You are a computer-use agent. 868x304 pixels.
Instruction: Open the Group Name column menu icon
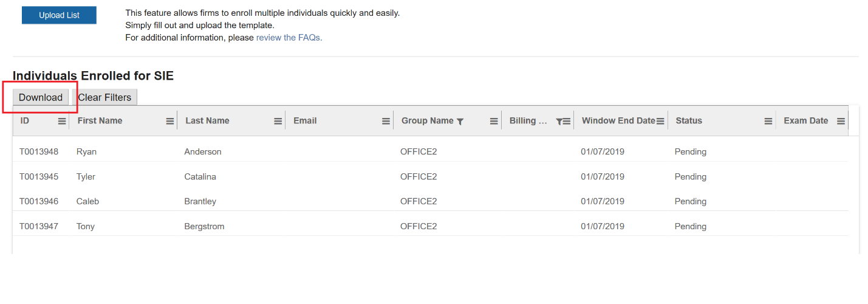[494, 121]
